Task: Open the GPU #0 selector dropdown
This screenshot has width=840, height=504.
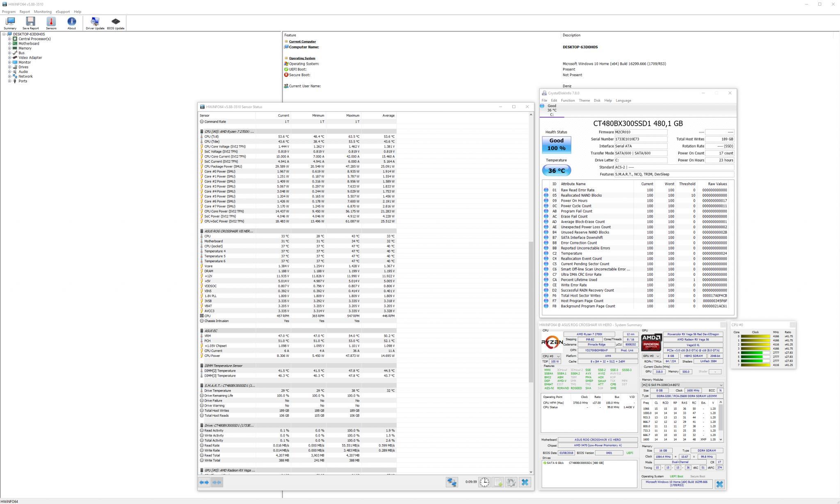Action: click(651, 356)
